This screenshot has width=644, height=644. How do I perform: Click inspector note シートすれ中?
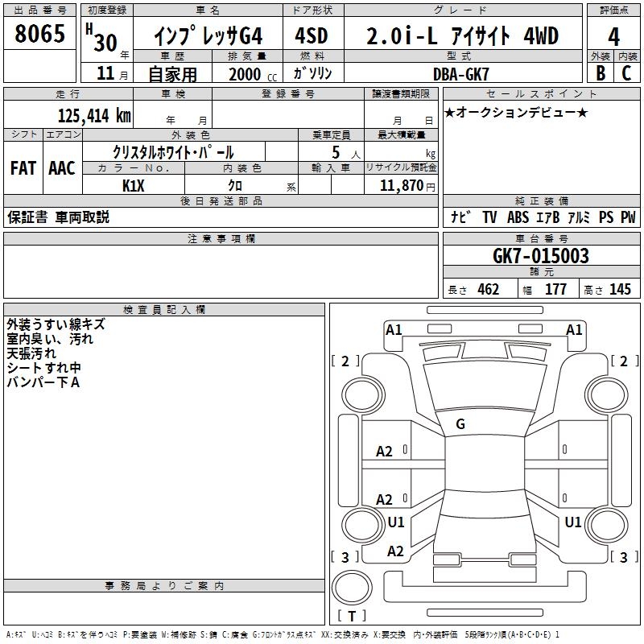click(43, 368)
